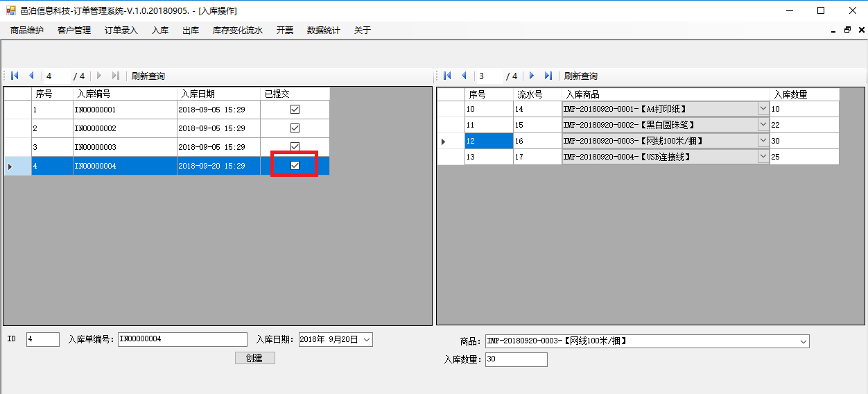Click the app icon in the title bar
The height and width of the screenshot is (394, 868).
10,10
